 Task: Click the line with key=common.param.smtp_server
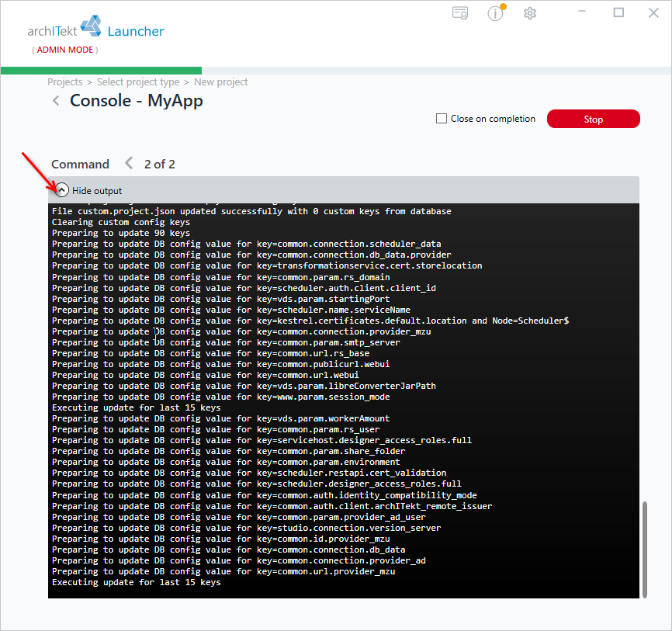pos(226,342)
